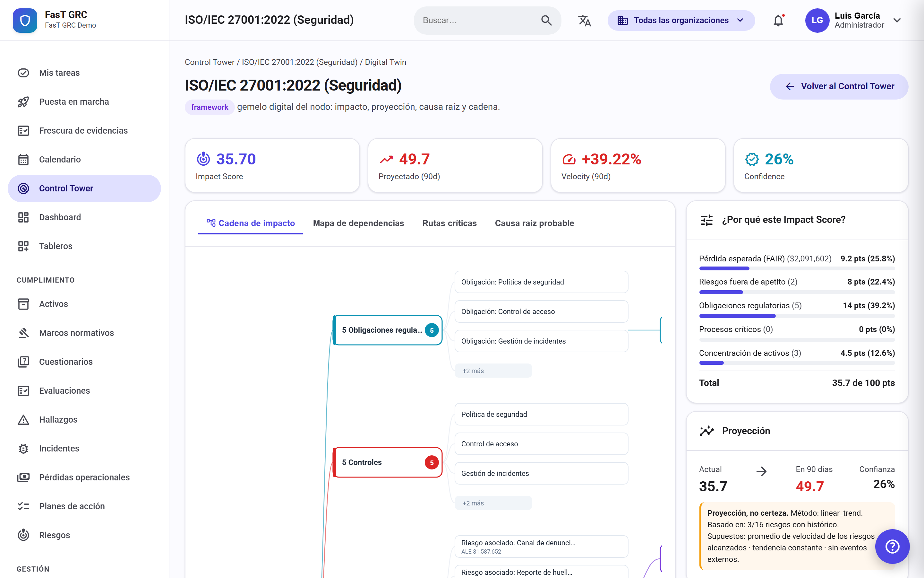Click the Riesgos icon in sidebar
This screenshot has width=924, height=578.
[23, 535]
